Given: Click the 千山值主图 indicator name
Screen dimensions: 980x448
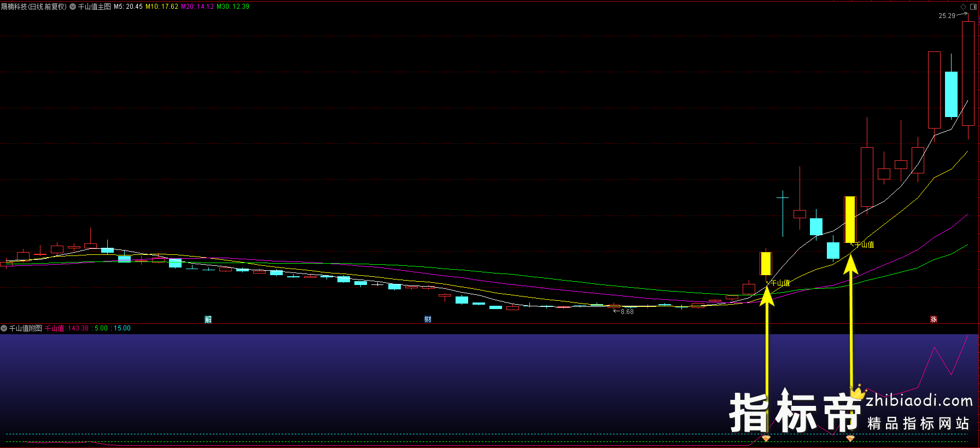Looking at the screenshot, I should 95,7.
